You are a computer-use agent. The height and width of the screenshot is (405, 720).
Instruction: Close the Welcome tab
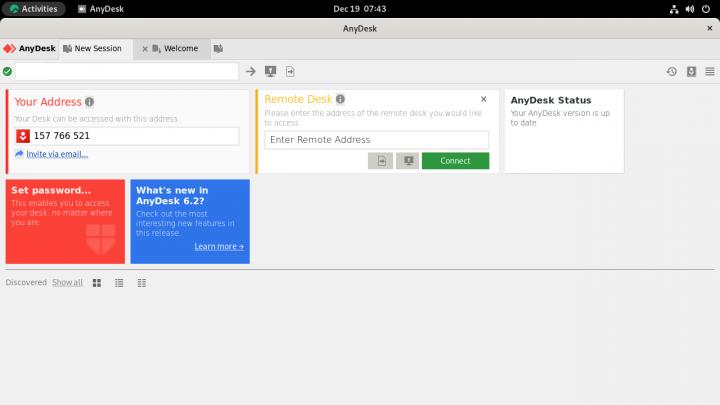click(145, 48)
